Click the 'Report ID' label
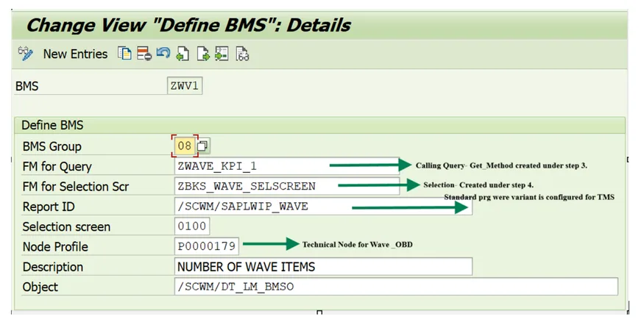 [x=49, y=207]
